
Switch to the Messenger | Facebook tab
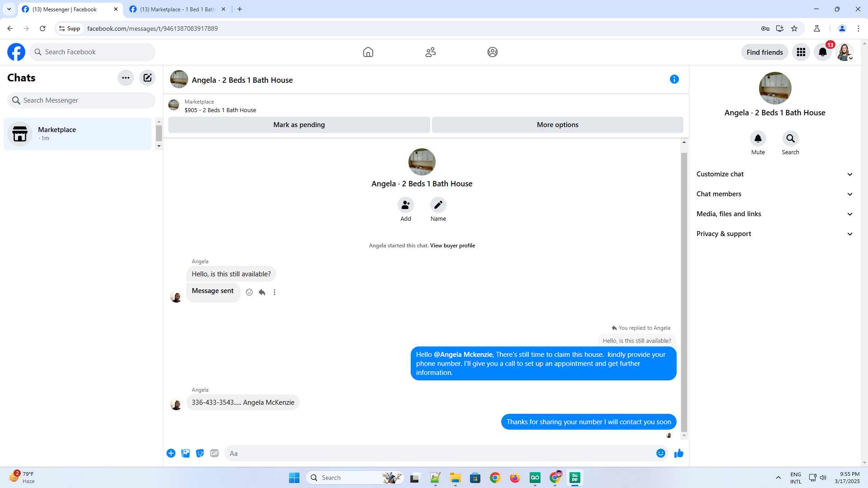(x=71, y=9)
